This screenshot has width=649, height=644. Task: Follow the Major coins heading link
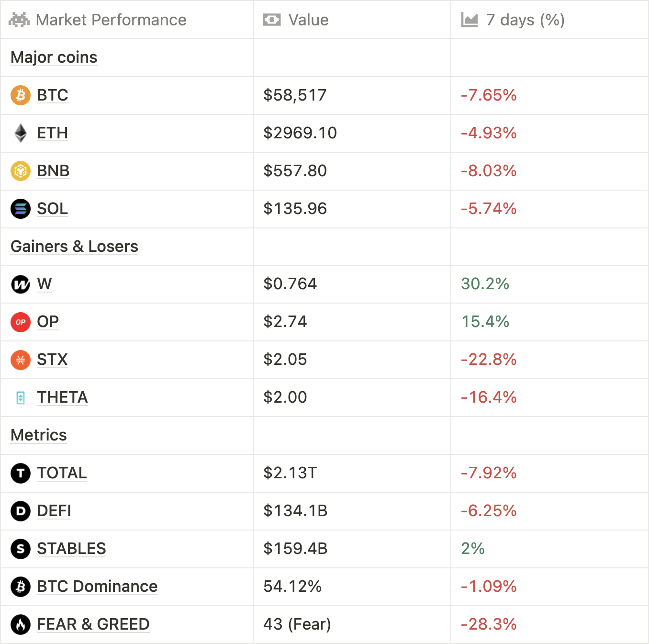[54, 57]
